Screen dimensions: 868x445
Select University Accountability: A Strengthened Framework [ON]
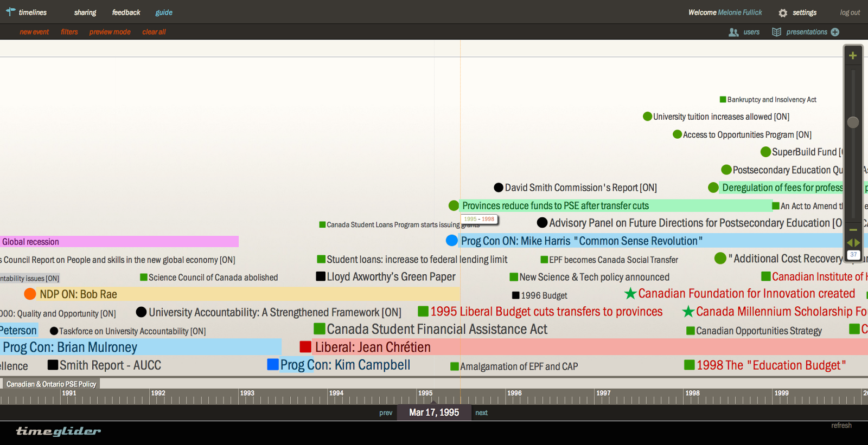click(275, 312)
